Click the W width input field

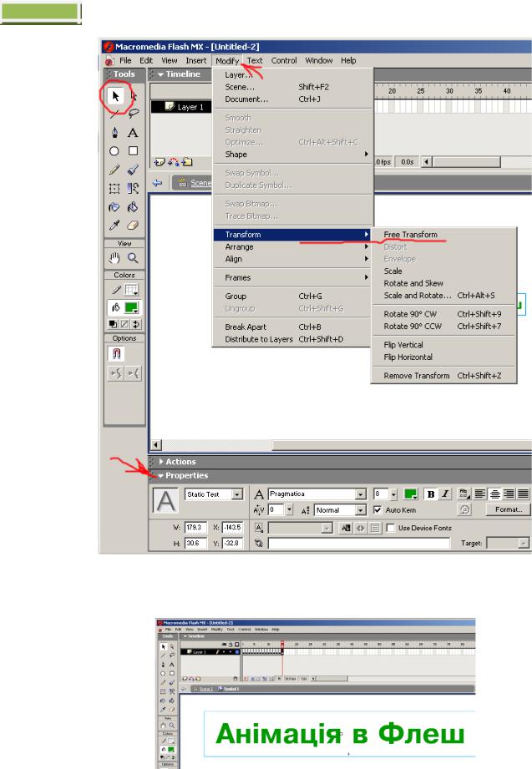(x=195, y=528)
